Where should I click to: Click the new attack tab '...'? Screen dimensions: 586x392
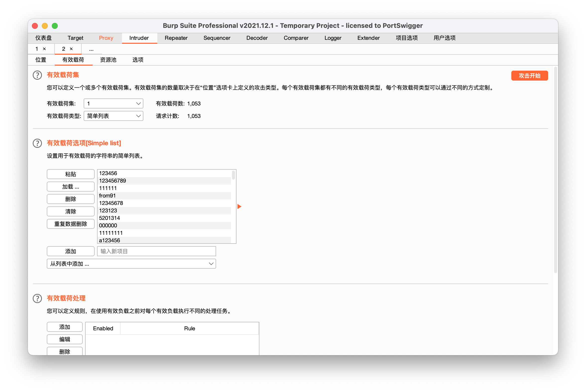[x=92, y=49]
